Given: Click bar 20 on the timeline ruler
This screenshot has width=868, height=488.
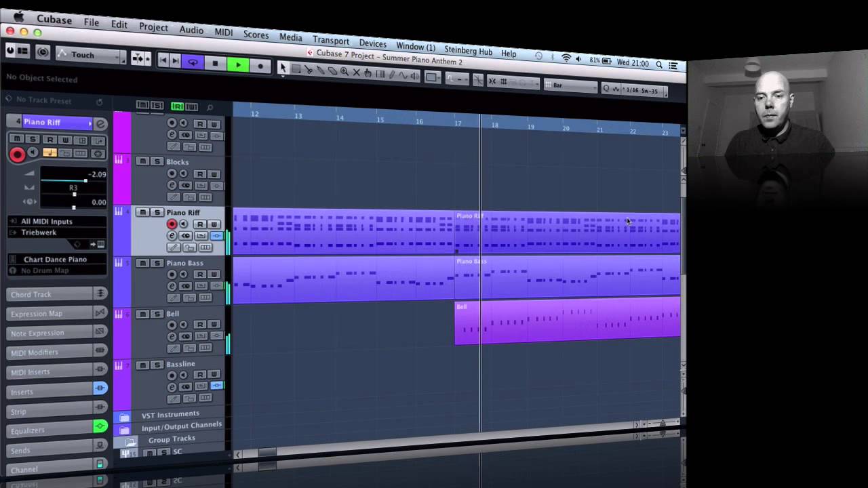Looking at the screenshot, I should pyautogui.click(x=566, y=128).
